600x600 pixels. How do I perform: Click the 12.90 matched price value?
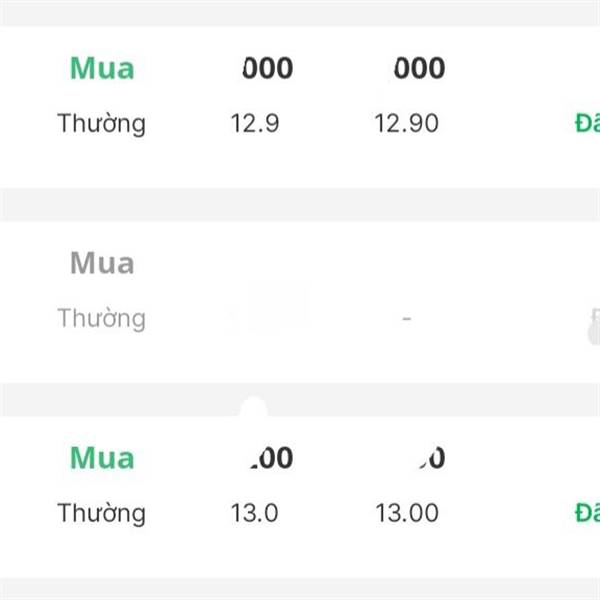tap(406, 123)
